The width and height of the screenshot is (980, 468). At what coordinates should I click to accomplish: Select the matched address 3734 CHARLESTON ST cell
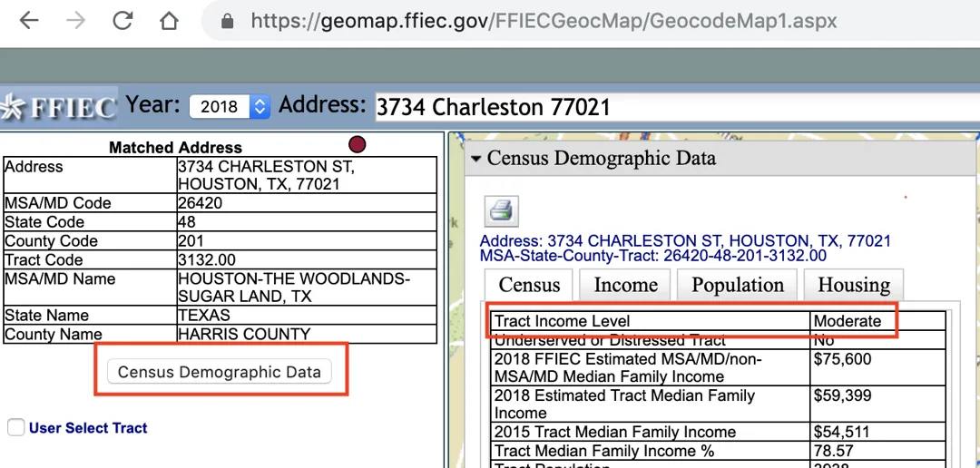(x=307, y=176)
